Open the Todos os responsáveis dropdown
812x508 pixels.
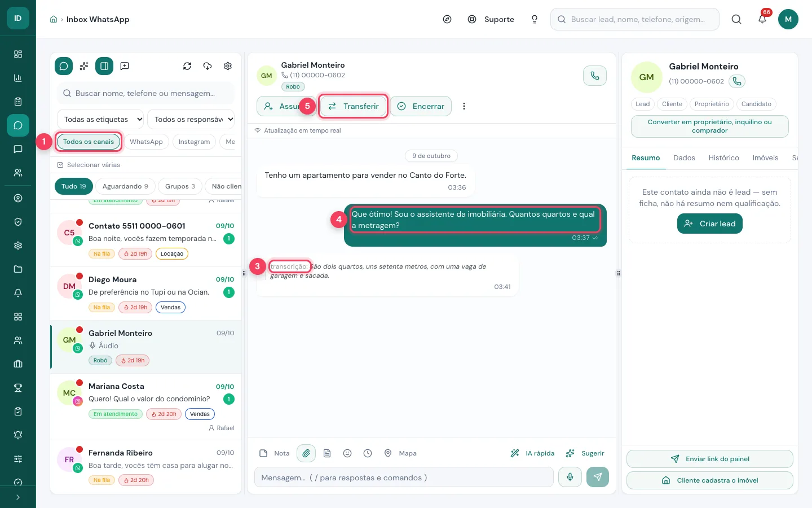(191, 119)
